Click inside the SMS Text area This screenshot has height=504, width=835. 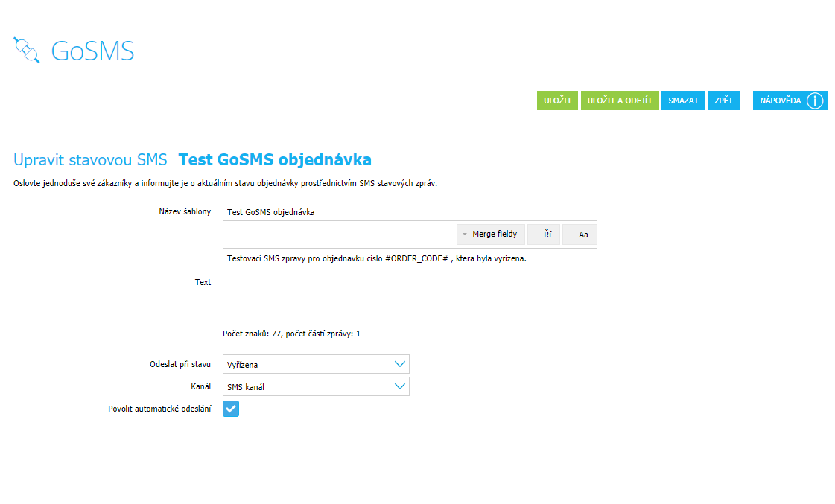click(x=410, y=282)
